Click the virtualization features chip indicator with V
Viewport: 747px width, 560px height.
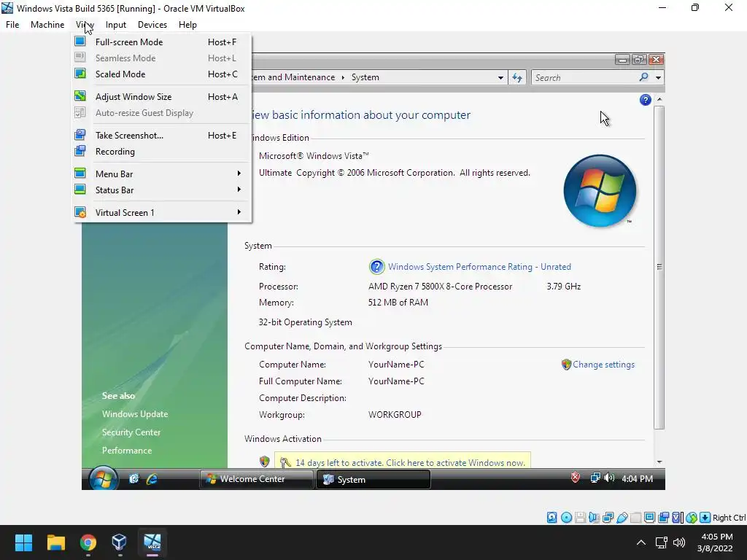point(678,518)
